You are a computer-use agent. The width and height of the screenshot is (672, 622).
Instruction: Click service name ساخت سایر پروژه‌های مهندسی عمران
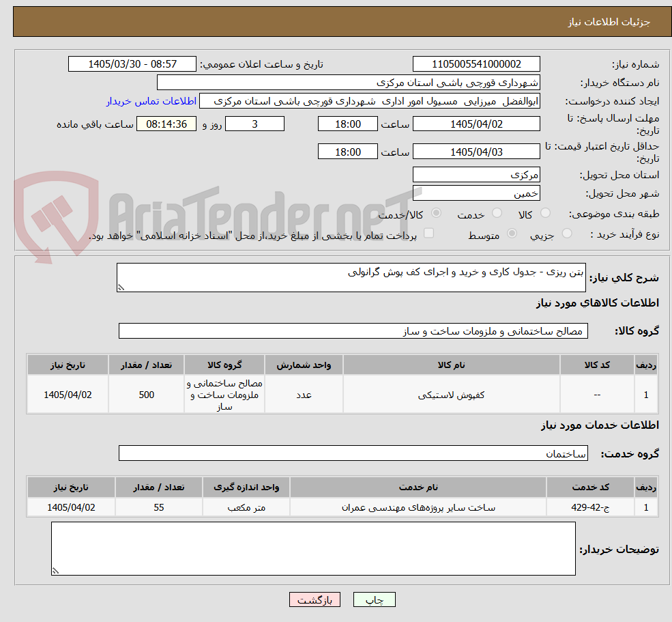click(418, 507)
